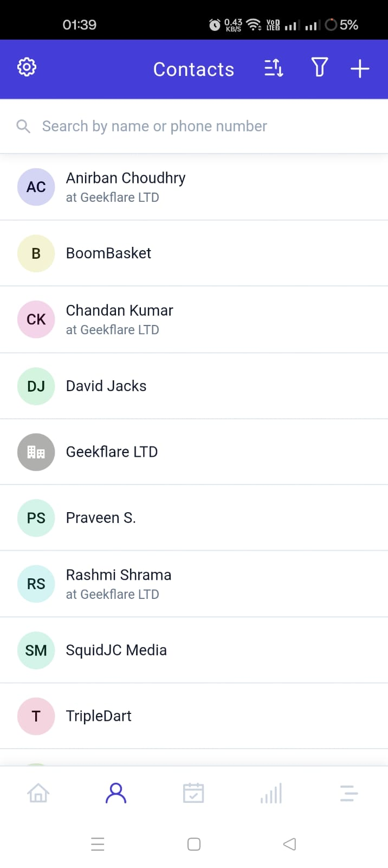
Task: Open the bar chart reports icon
Action: pyautogui.click(x=271, y=793)
